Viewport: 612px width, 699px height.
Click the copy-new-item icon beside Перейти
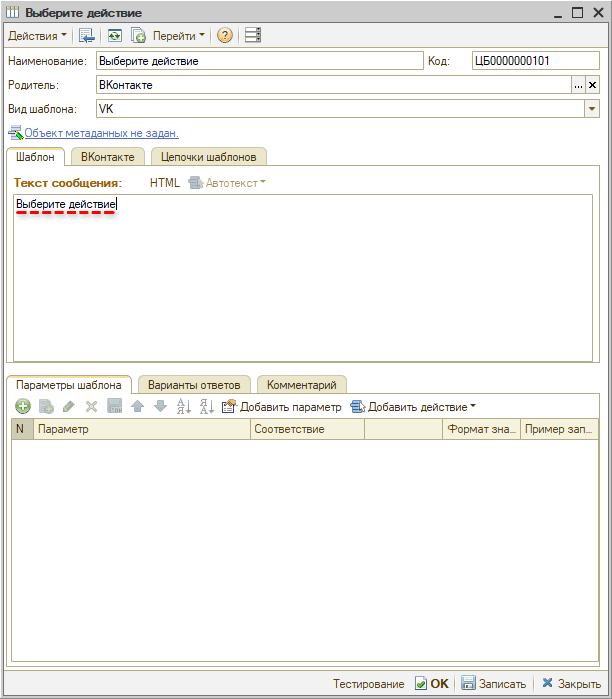[139, 35]
